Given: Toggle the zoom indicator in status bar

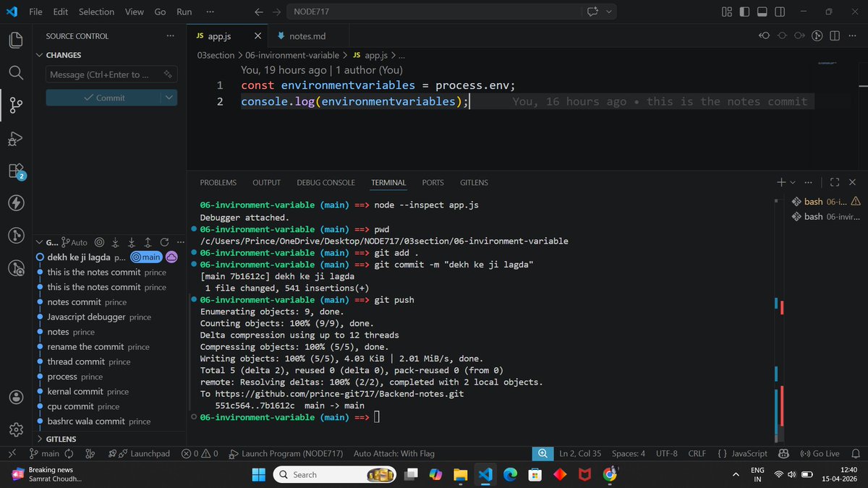Looking at the screenshot, I should pos(542,453).
